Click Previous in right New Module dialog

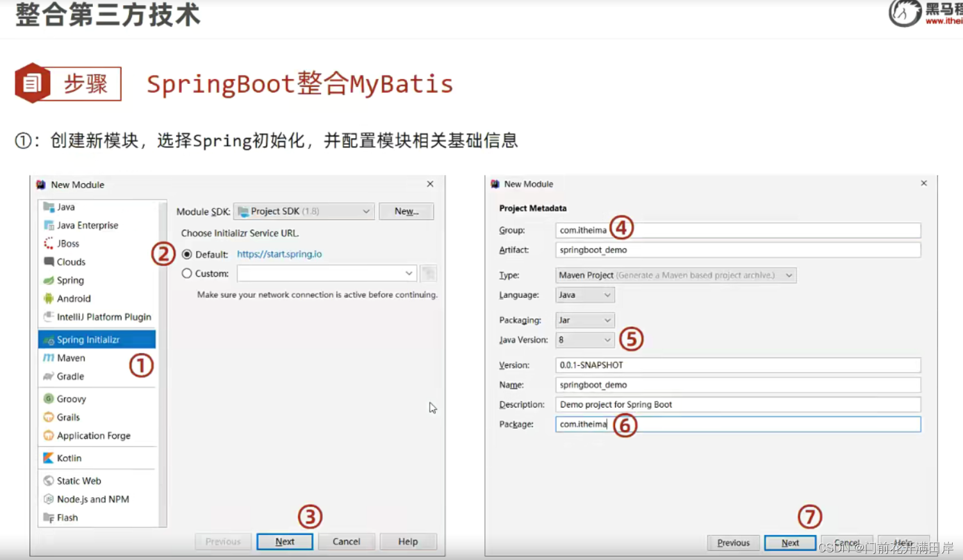point(733,543)
